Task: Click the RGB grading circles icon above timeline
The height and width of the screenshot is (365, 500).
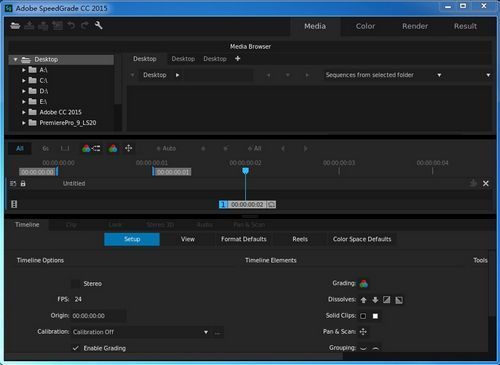Action: click(113, 148)
